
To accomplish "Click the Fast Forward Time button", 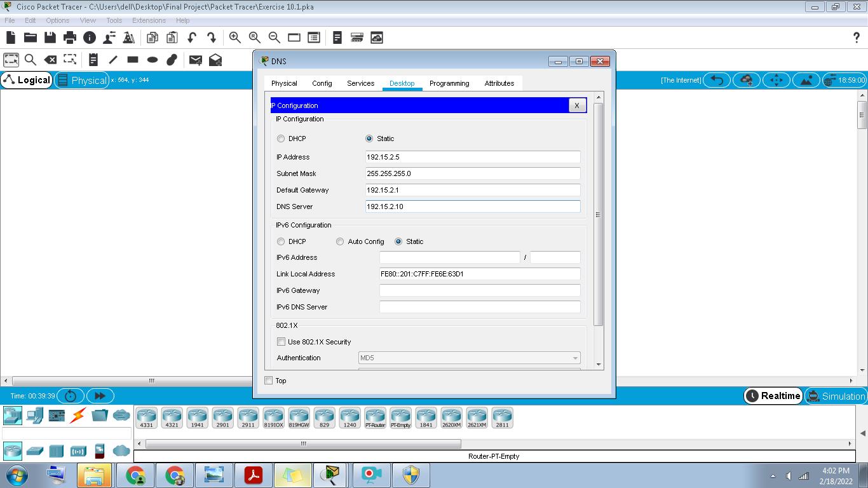I will (100, 396).
